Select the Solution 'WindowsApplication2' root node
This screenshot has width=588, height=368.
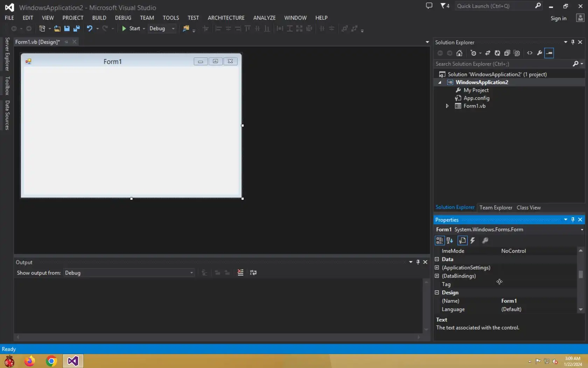(x=497, y=74)
